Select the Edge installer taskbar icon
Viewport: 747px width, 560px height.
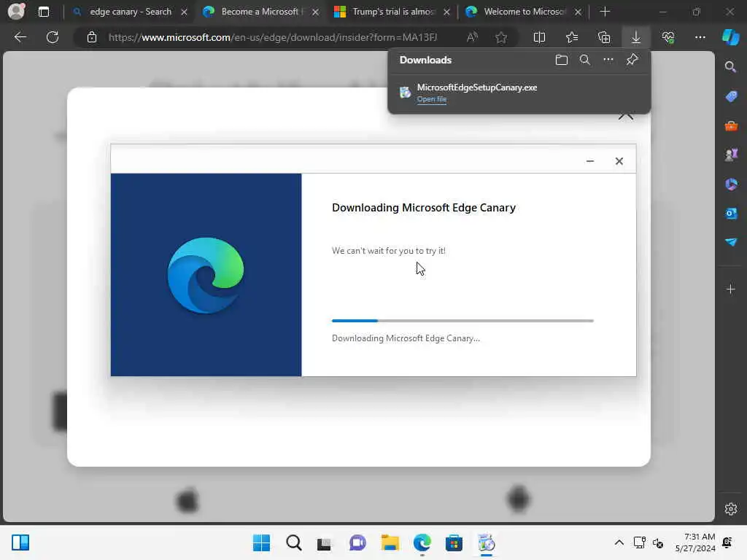[486, 542]
